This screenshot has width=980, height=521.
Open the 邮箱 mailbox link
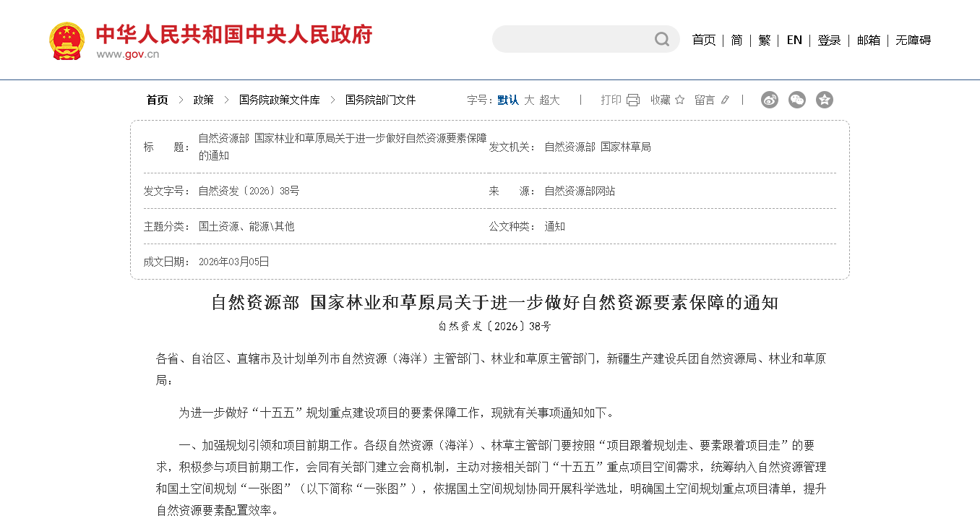[x=868, y=40]
